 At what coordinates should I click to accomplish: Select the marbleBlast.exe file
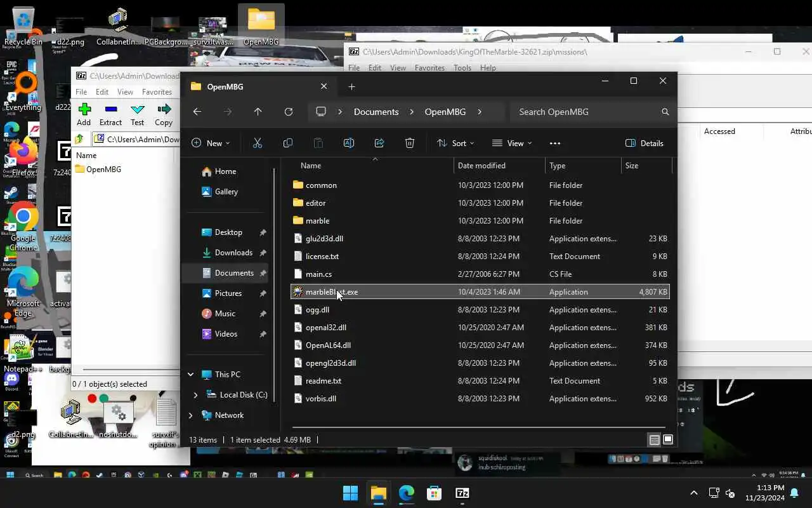(x=480, y=292)
